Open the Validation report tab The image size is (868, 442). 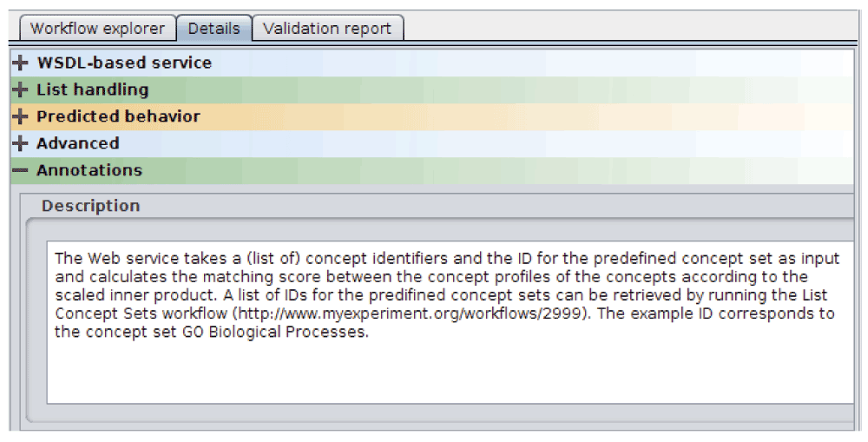click(327, 29)
